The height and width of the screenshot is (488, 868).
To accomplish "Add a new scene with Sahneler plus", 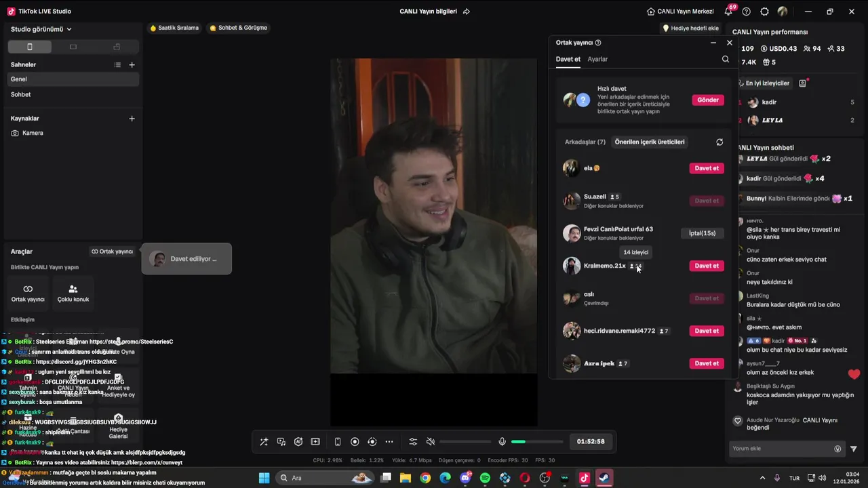I will [x=132, y=65].
